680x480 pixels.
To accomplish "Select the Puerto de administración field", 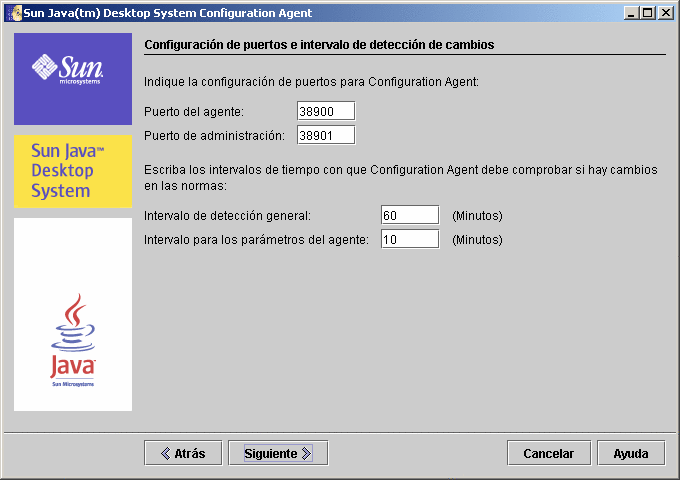I will 326,135.
